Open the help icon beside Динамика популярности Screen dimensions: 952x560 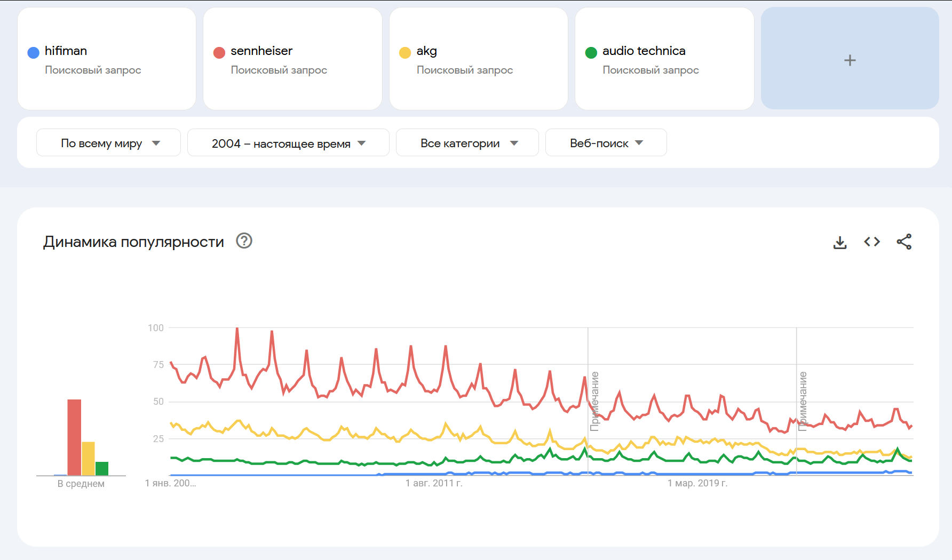[244, 241]
